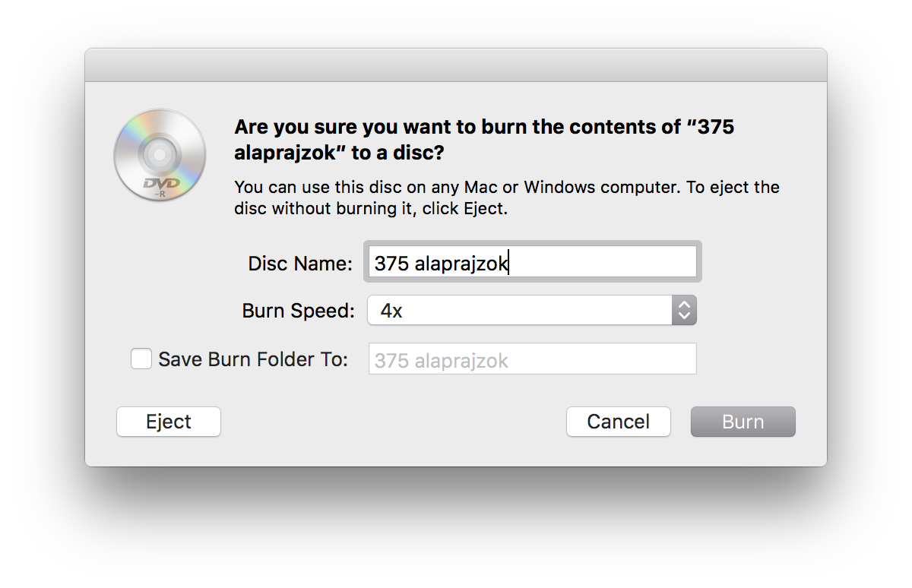This screenshot has width=912, height=588.
Task: Select the 4x value in Burn Speed
Action: click(391, 311)
